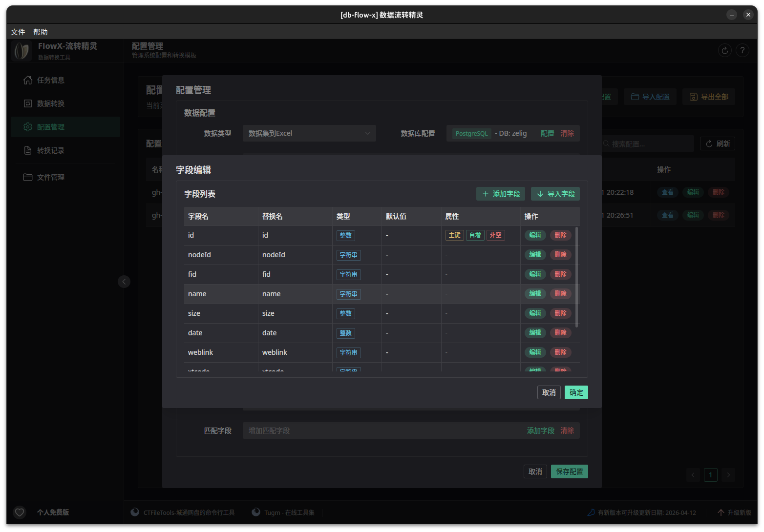Open the 帮助 menu
The height and width of the screenshot is (532, 764).
point(41,32)
